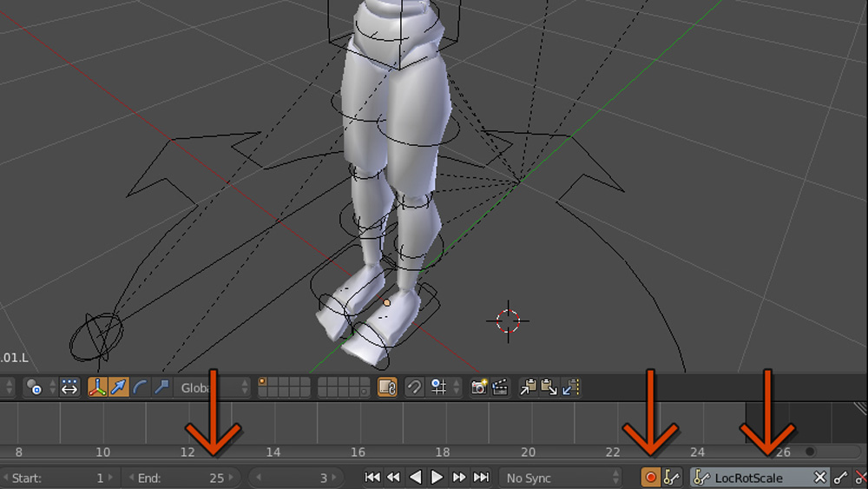The image size is (868, 489).
Task: Play the animation forward
Action: tap(437, 478)
